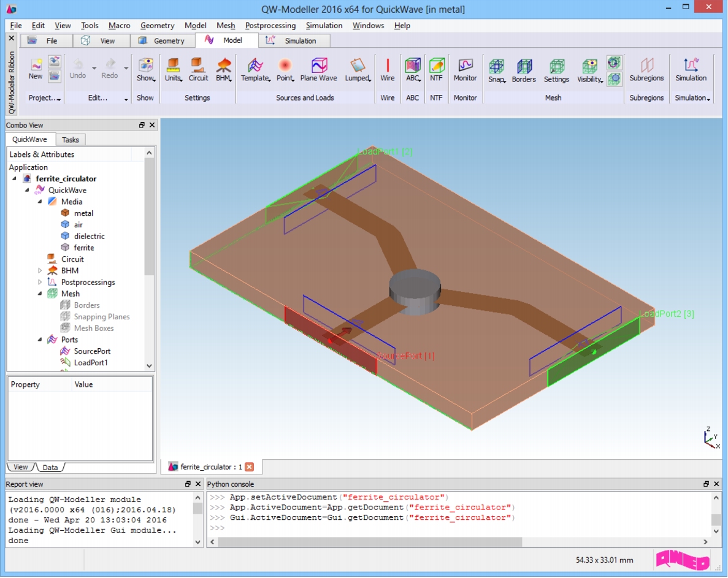Expand the Project... group menu
The height and width of the screenshot is (578, 728).
point(45,98)
